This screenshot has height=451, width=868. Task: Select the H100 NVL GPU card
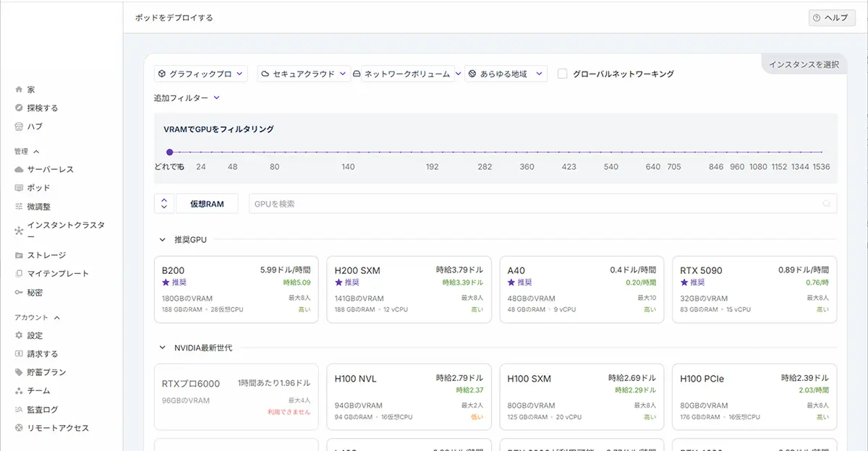[409, 397]
